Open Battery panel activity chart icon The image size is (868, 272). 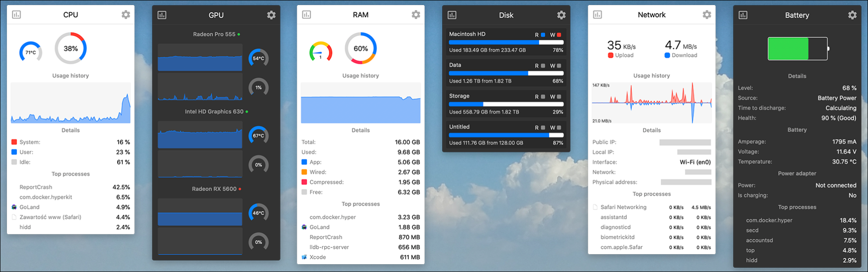pyautogui.click(x=743, y=15)
